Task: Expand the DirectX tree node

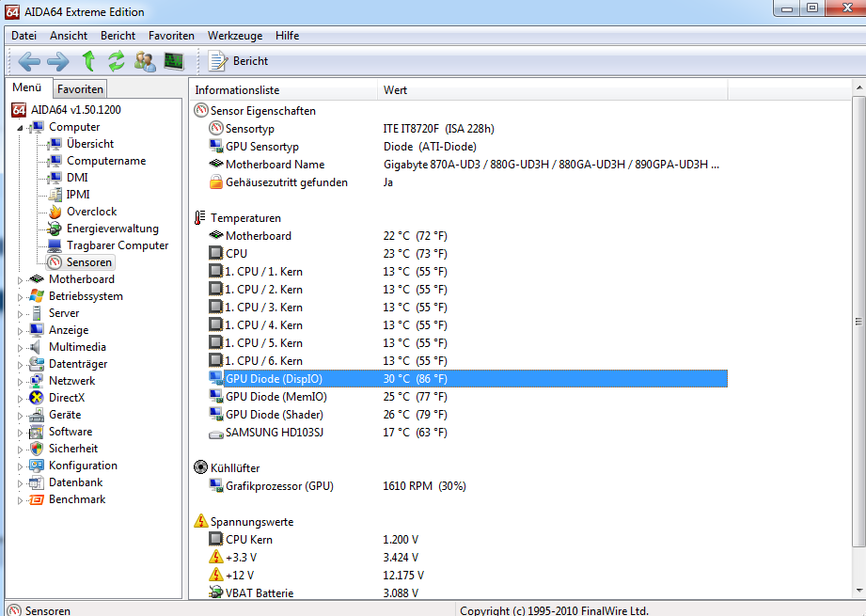Action: pos(20,399)
